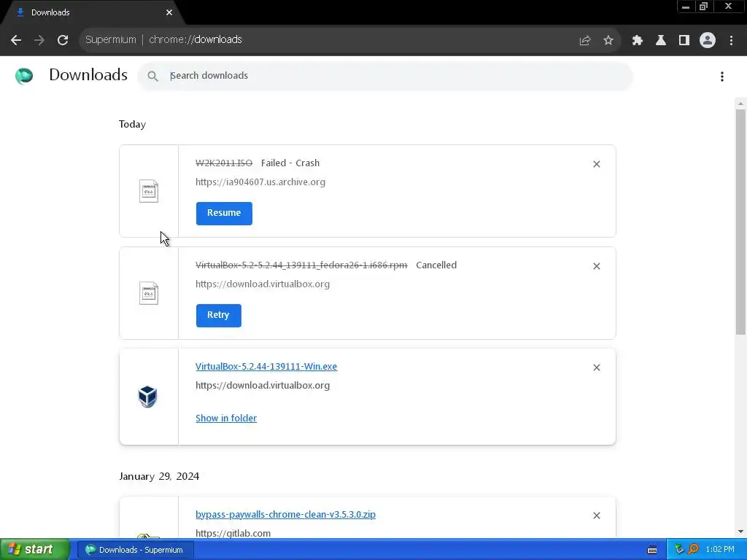Click the scrollbar up arrow

[x=740, y=104]
